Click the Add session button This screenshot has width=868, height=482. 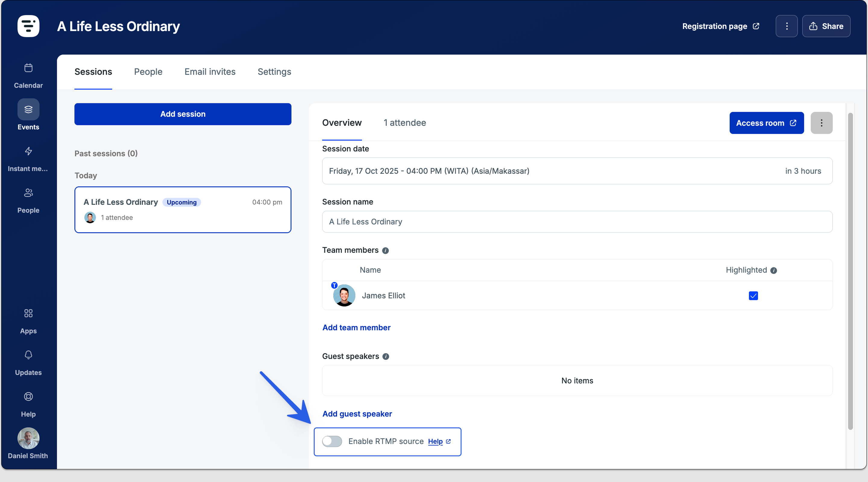[183, 114]
